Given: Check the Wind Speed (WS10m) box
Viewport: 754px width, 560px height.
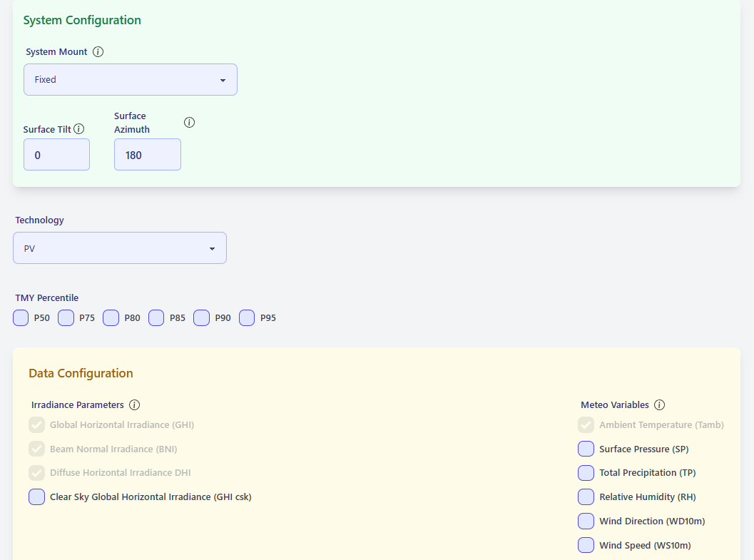Looking at the screenshot, I should [586, 545].
